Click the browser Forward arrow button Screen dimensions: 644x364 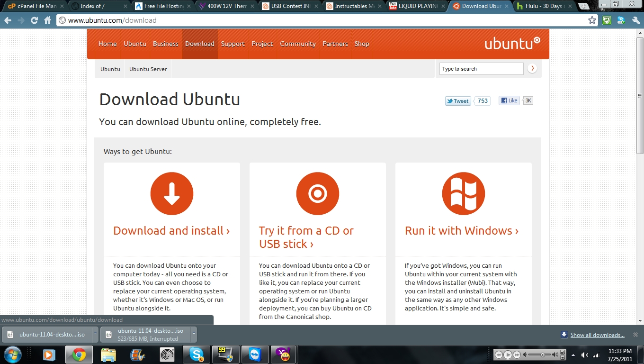point(21,20)
